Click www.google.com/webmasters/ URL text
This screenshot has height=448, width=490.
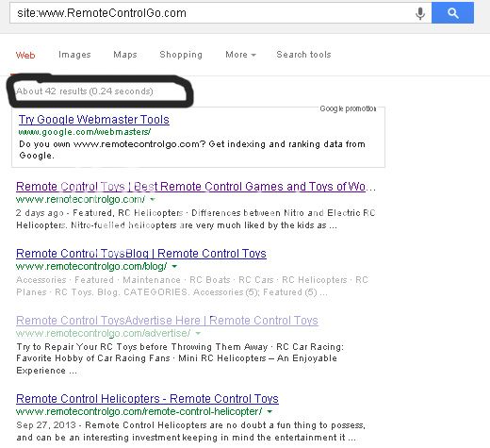coord(85,132)
